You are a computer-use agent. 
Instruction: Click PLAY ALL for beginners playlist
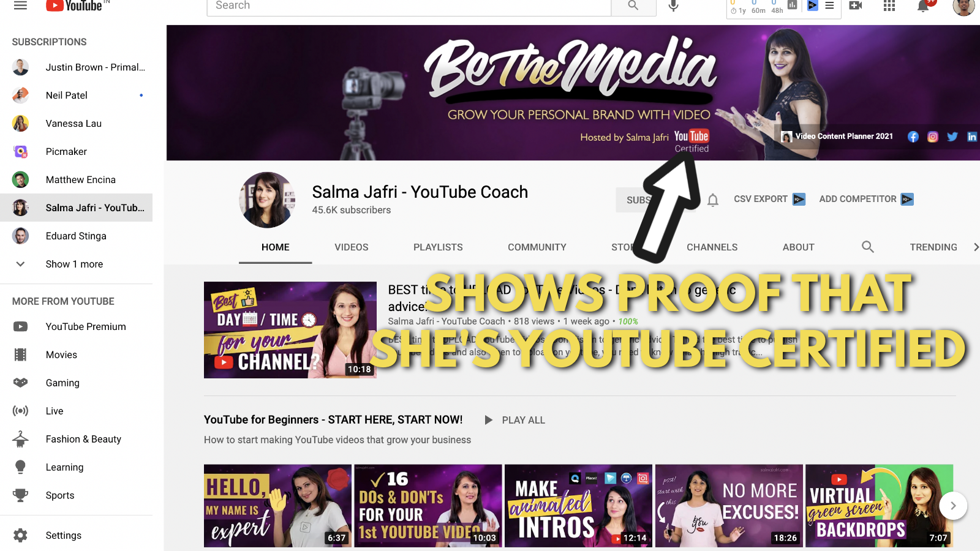514,420
